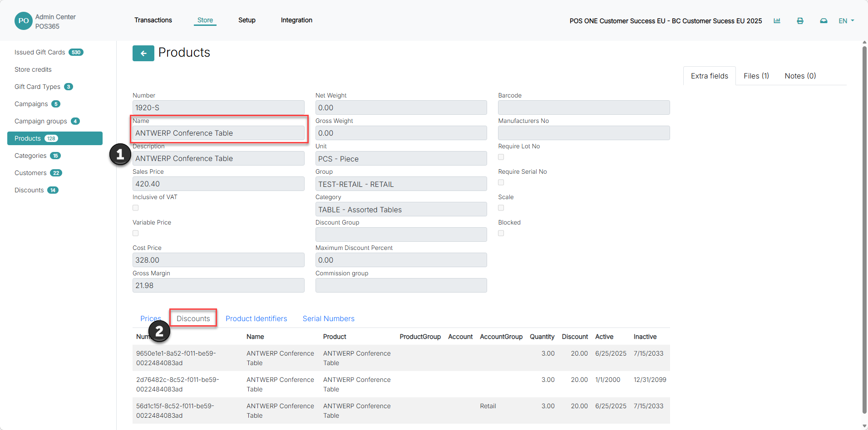The height and width of the screenshot is (430, 868).
Task: Open the Unit PCS - Piece field
Action: click(401, 158)
